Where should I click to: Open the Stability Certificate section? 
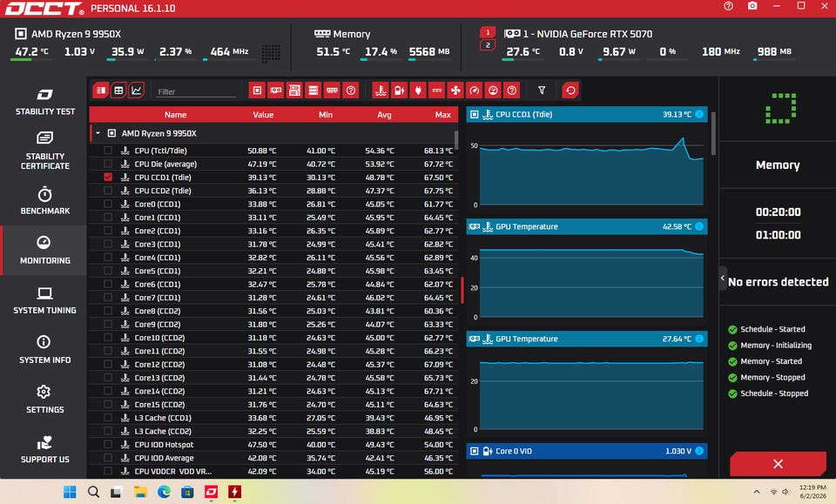(44, 151)
